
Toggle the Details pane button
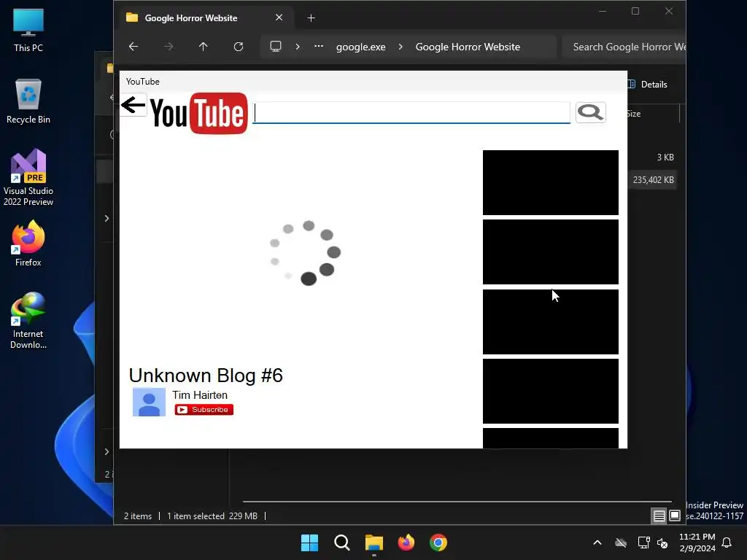[648, 85]
